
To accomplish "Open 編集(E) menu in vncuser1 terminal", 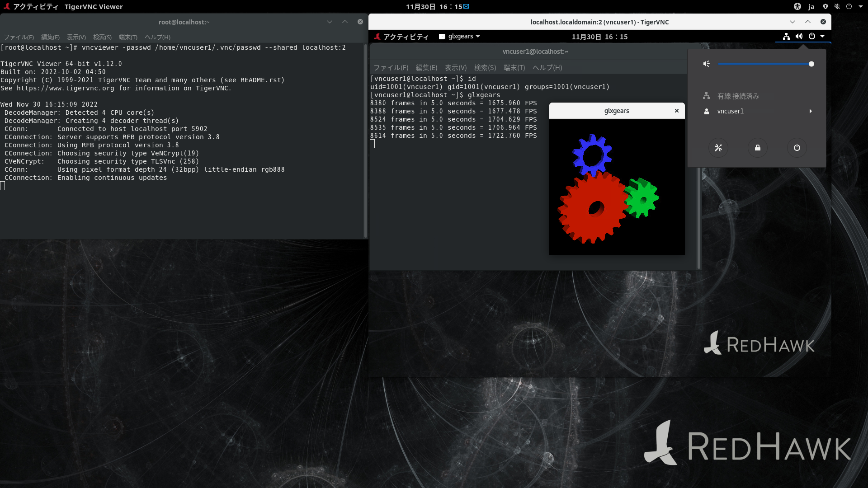I will (x=426, y=68).
